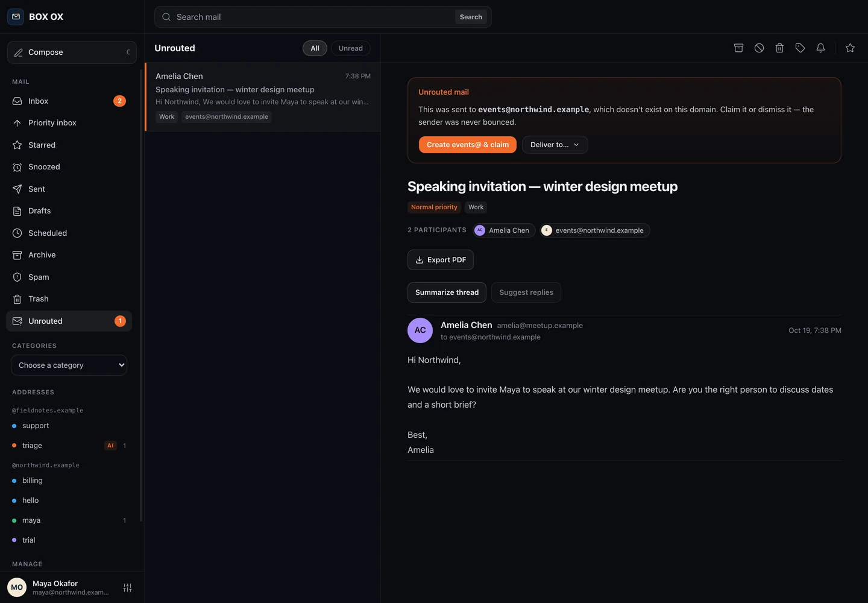Click Suggest replies
The image size is (868, 603).
pos(526,292)
